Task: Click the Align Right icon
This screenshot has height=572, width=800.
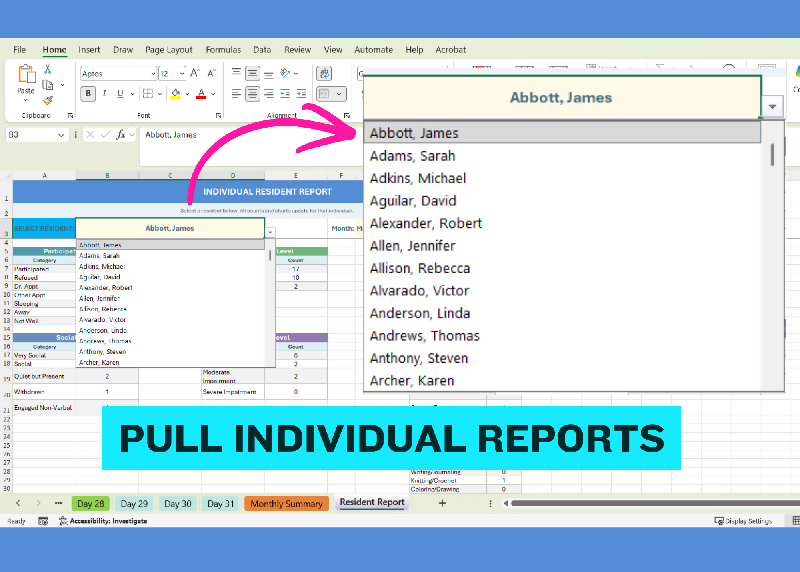Action: (269, 94)
